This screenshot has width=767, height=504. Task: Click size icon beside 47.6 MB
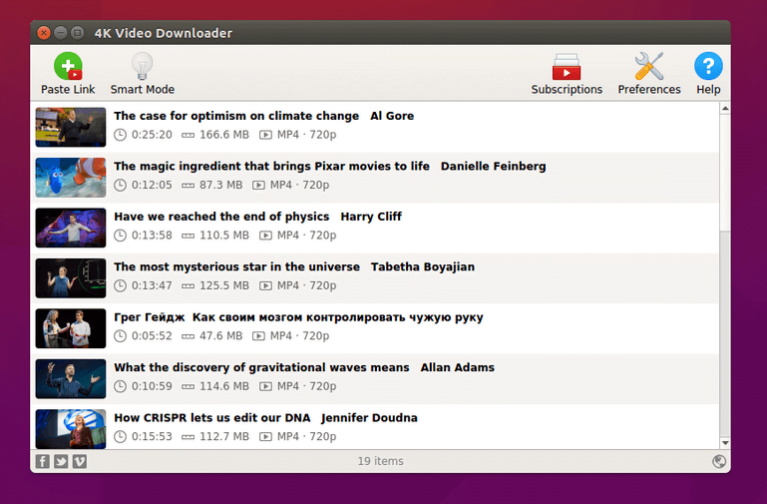click(x=188, y=337)
